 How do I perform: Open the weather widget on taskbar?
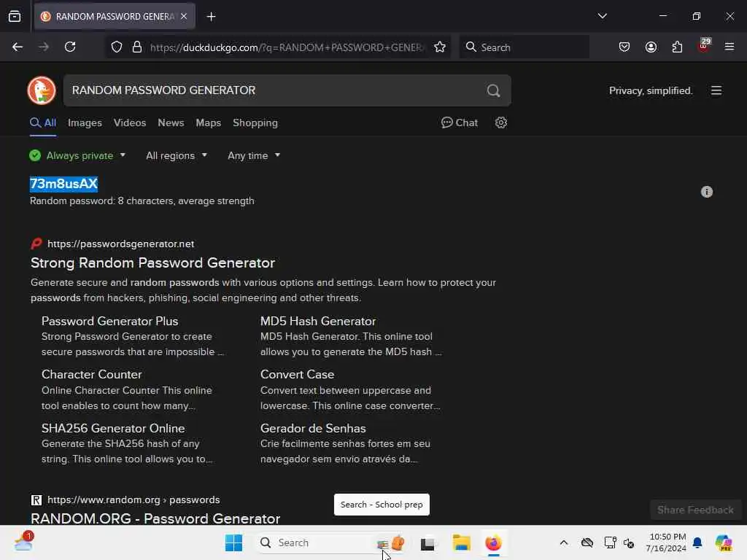tap(24, 542)
